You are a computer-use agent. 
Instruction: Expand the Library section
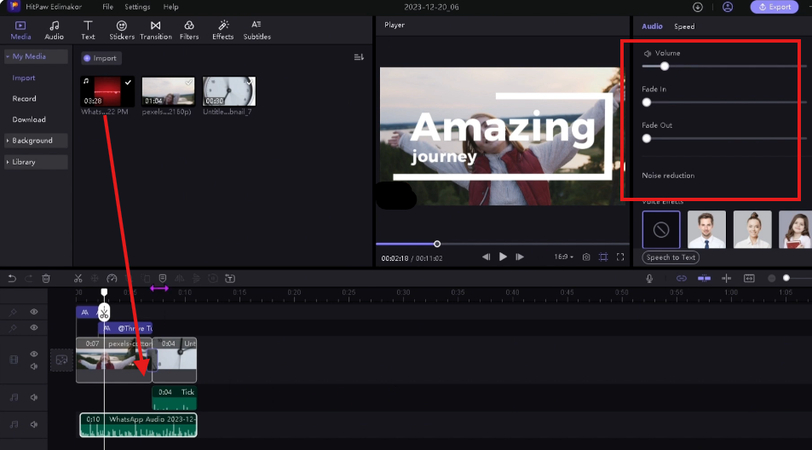(36, 162)
